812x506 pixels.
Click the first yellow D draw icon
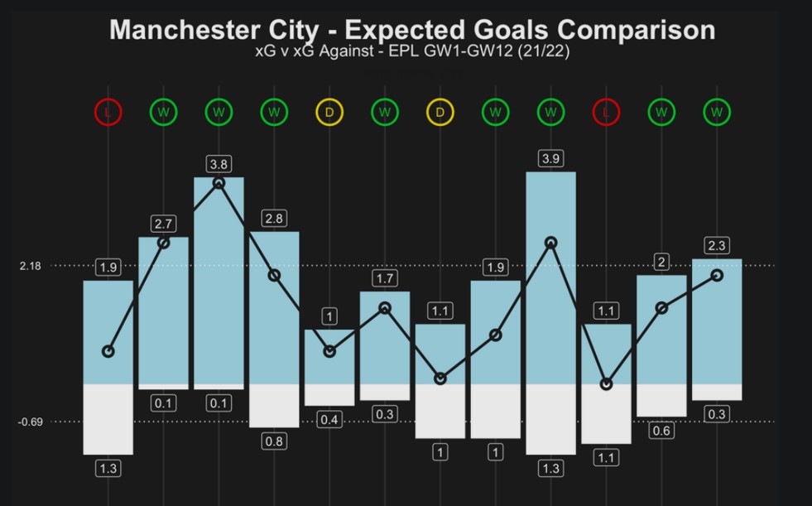click(x=329, y=112)
